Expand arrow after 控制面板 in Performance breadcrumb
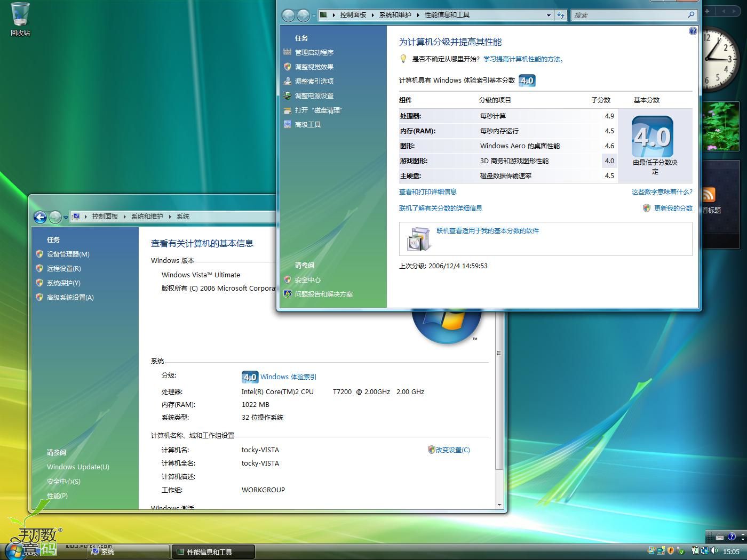This screenshot has height=560, width=747. click(x=372, y=15)
